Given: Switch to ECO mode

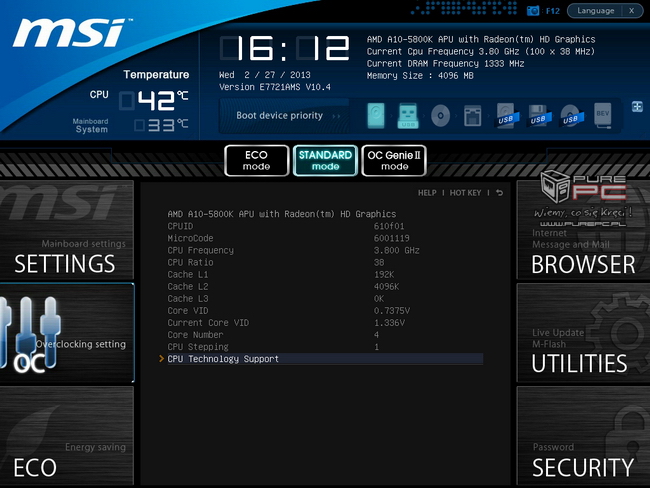Looking at the screenshot, I should click(x=257, y=160).
